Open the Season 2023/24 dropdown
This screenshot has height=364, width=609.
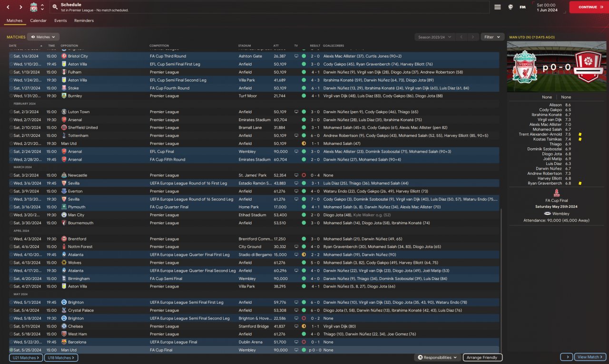click(434, 37)
